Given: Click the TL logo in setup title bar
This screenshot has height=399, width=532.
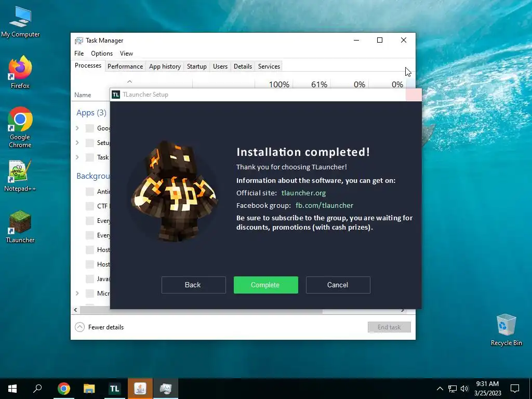Looking at the screenshot, I should 116,95.
